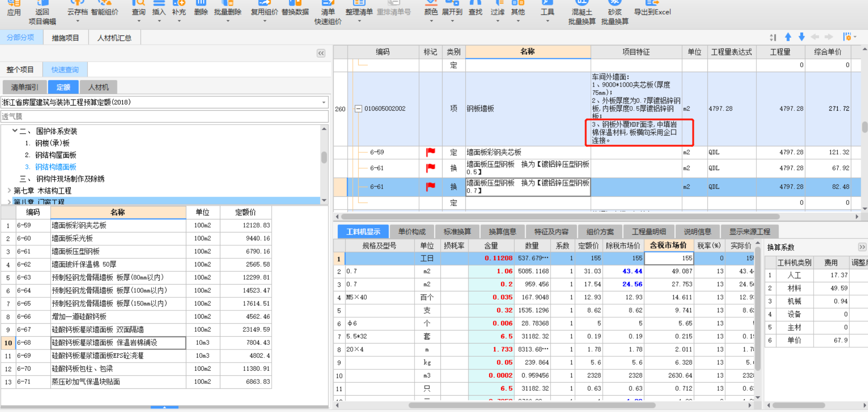Open the 整个项目 tab
This screenshot has width=868, height=412.
pyautogui.click(x=20, y=70)
